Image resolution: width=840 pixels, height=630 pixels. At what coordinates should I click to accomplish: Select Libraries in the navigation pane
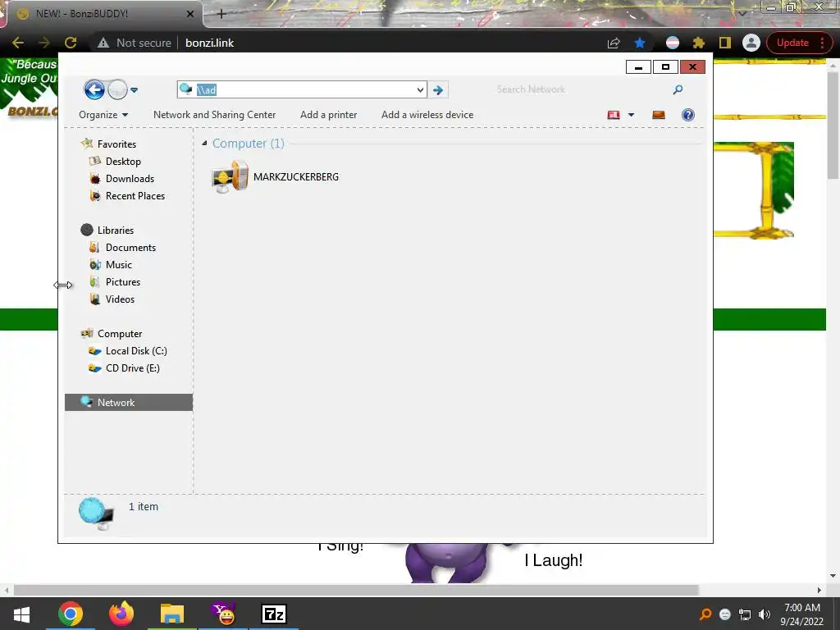(115, 230)
